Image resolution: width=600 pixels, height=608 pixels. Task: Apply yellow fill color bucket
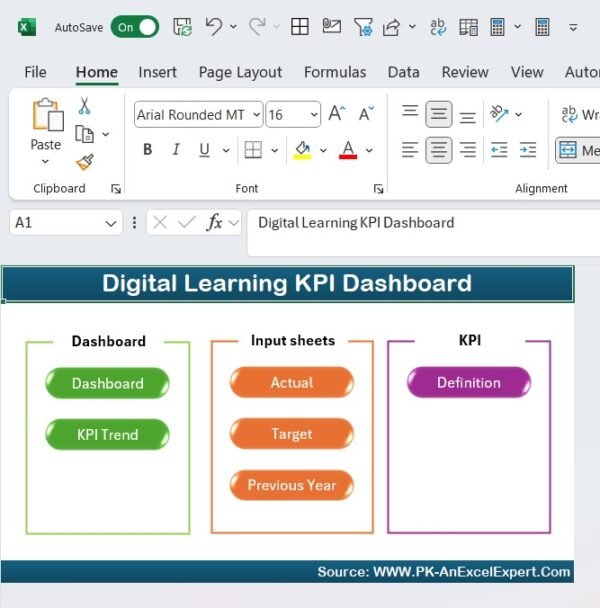pyautogui.click(x=303, y=150)
